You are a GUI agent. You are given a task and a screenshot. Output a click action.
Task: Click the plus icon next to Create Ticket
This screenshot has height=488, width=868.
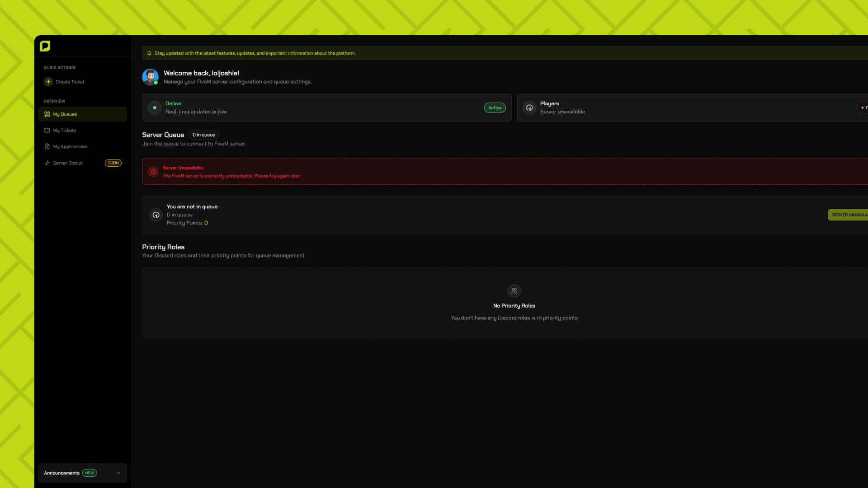point(48,82)
